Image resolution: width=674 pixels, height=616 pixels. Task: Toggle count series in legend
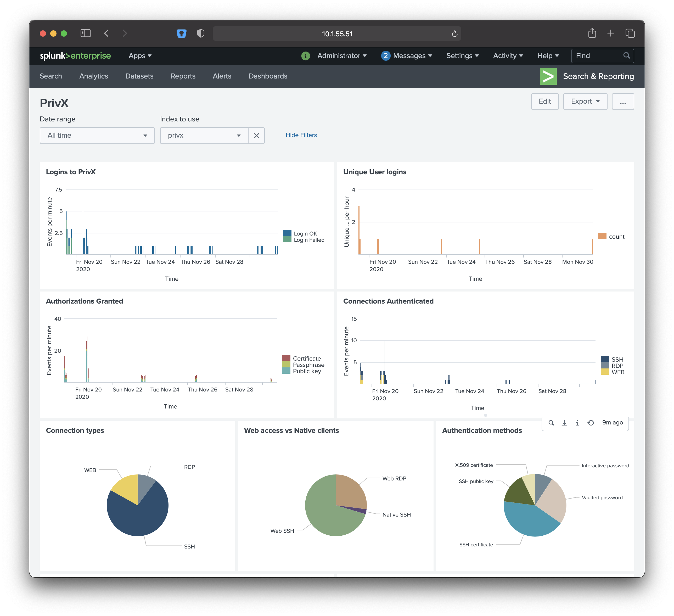[611, 237]
